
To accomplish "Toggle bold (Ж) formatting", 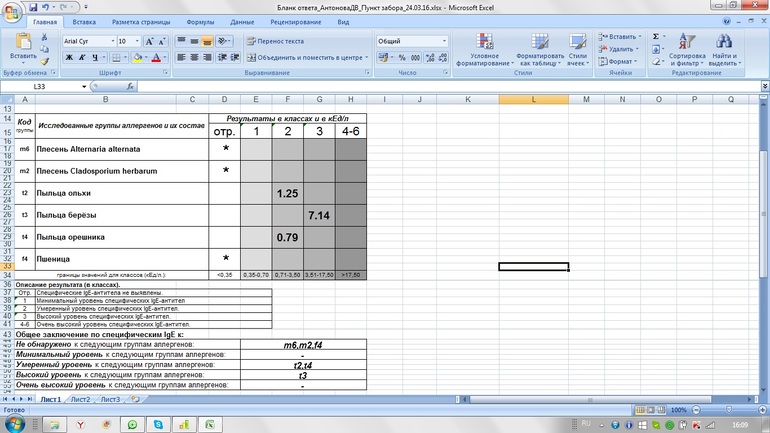I will coord(69,58).
